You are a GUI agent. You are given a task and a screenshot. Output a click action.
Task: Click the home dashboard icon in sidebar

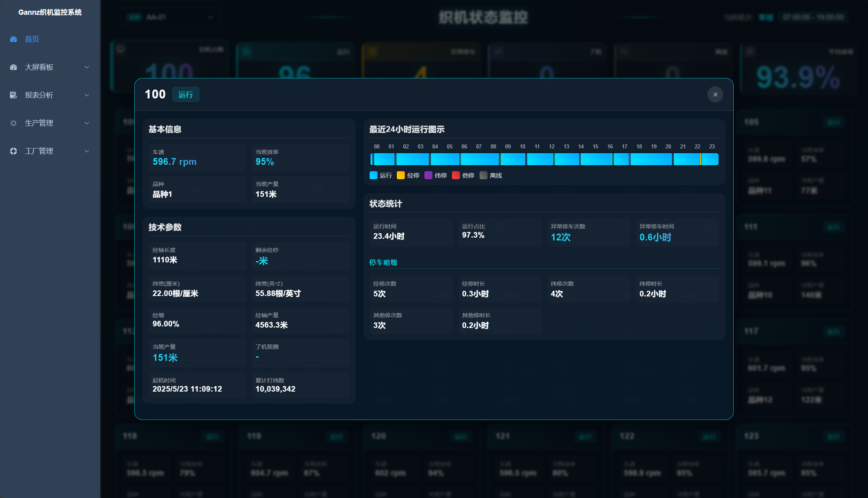(x=14, y=39)
